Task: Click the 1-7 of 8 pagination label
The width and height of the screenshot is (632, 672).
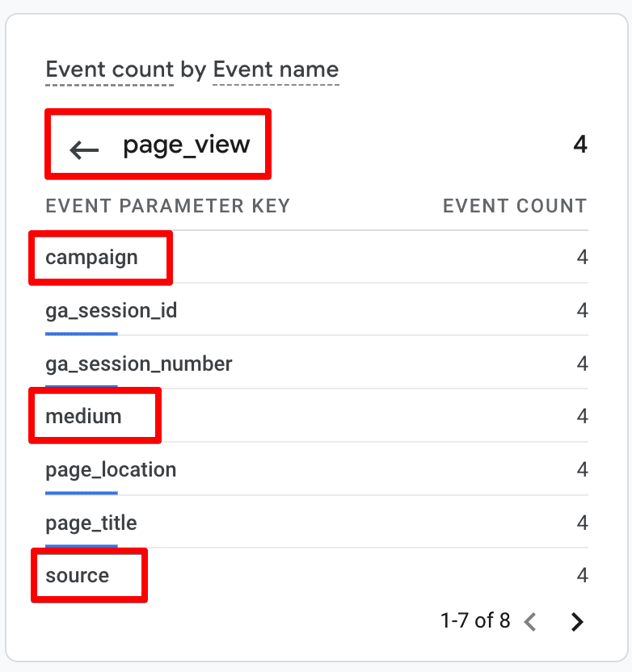Action: pyautogui.click(x=474, y=621)
